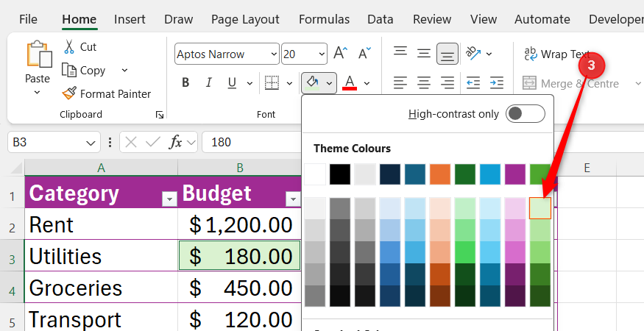Screen dimensions: 644x331
Task: Switch to the Review tab
Action: 432,19
